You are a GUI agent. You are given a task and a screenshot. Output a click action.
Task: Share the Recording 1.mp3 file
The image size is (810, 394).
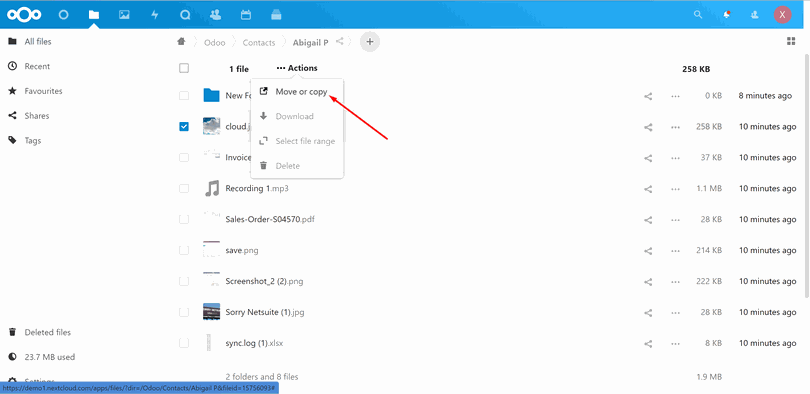(648, 189)
